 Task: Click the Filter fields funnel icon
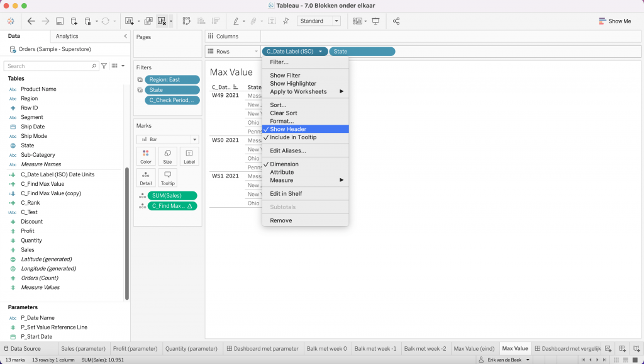tap(104, 65)
